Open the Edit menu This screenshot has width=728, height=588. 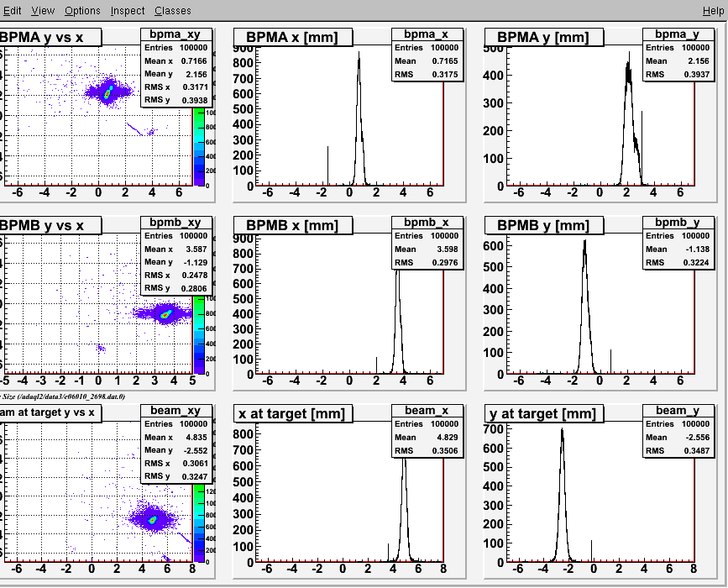click(12, 10)
